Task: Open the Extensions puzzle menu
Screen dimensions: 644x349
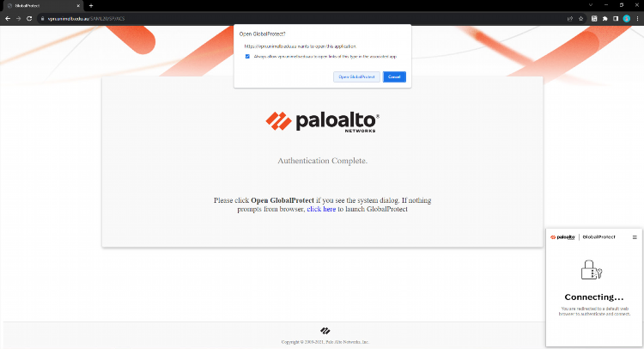Action: (605, 19)
